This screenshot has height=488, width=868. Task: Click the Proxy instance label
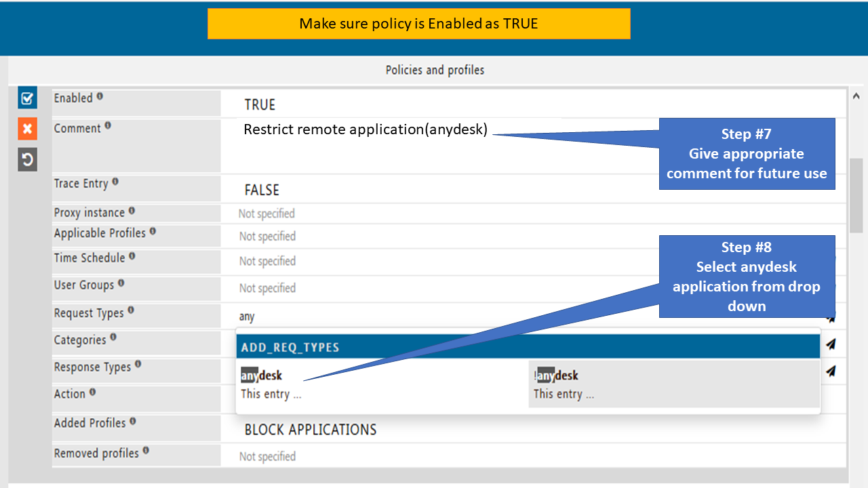[x=90, y=213]
